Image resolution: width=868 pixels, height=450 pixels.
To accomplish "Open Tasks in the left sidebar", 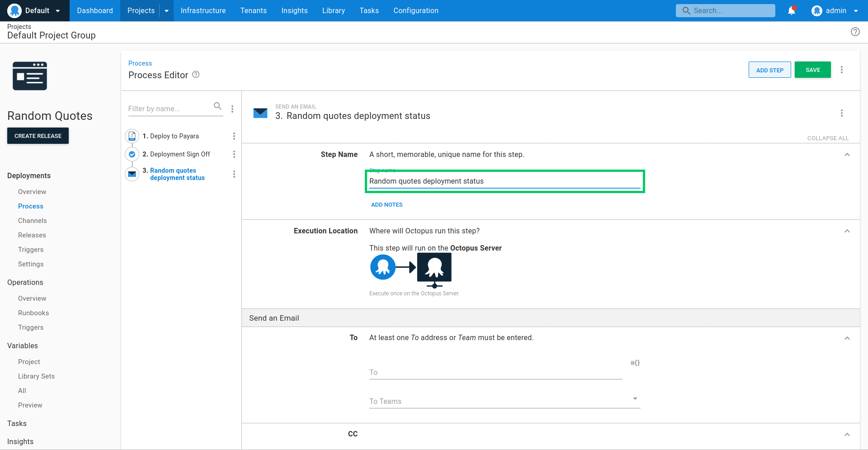I will (x=17, y=423).
